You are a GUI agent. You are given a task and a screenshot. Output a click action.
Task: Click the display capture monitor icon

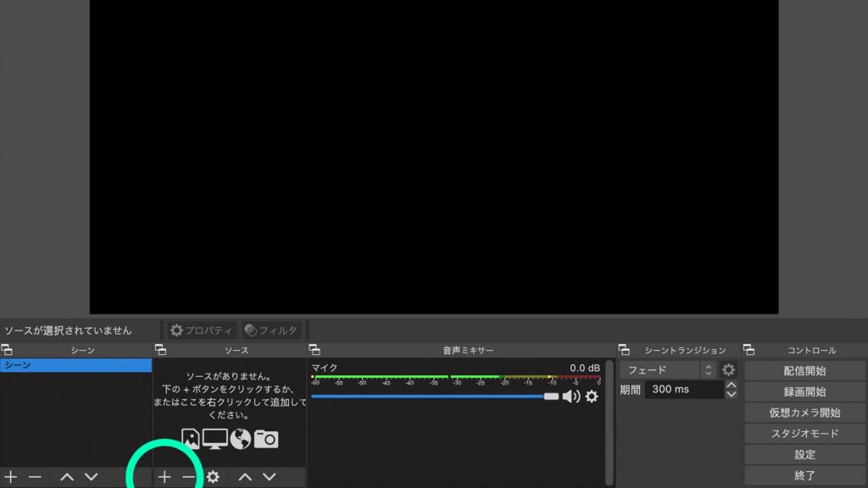click(215, 439)
